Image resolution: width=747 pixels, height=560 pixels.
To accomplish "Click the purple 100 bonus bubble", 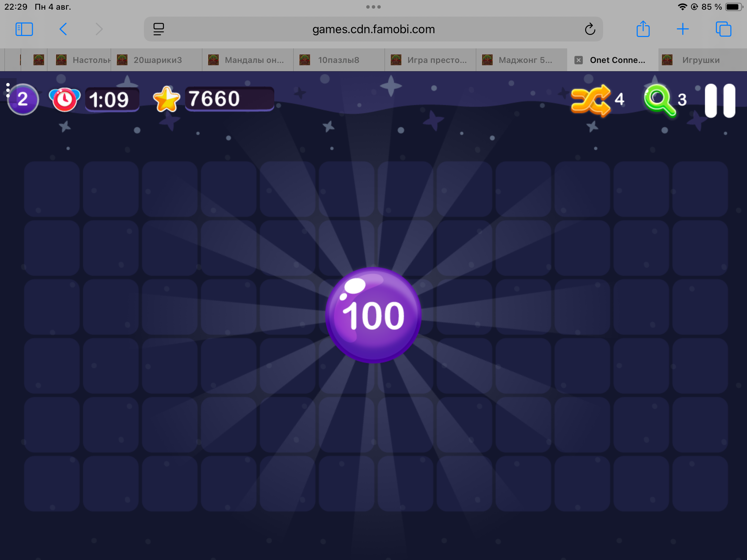I will pos(373,315).
